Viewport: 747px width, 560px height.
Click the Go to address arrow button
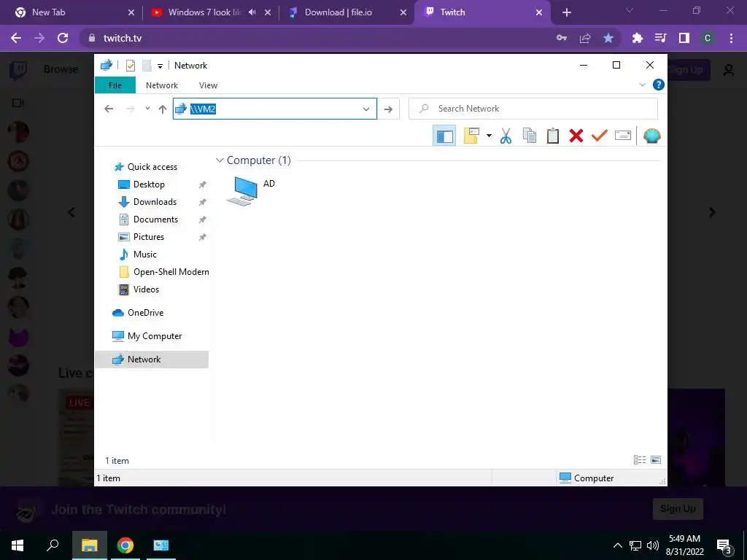pyautogui.click(x=388, y=109)
